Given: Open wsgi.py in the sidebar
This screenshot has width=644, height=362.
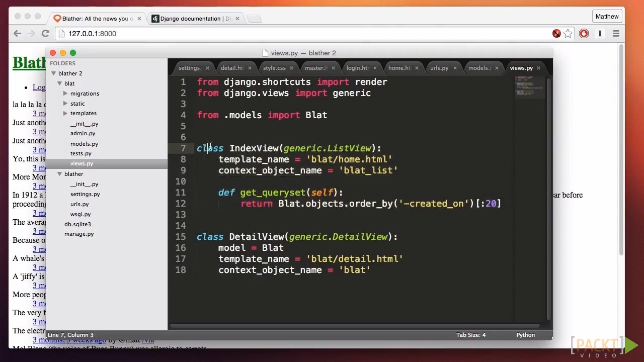Looking at the screenshot, I should (x=80, y=214).
